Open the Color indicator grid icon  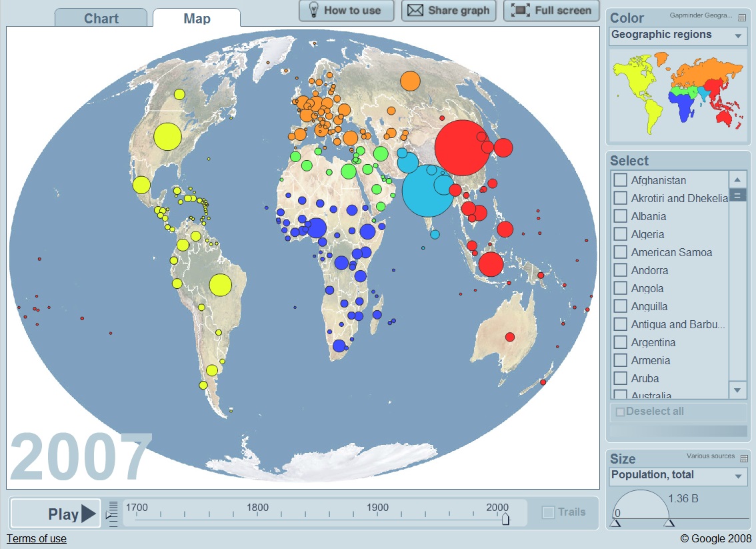pos(742,18)
